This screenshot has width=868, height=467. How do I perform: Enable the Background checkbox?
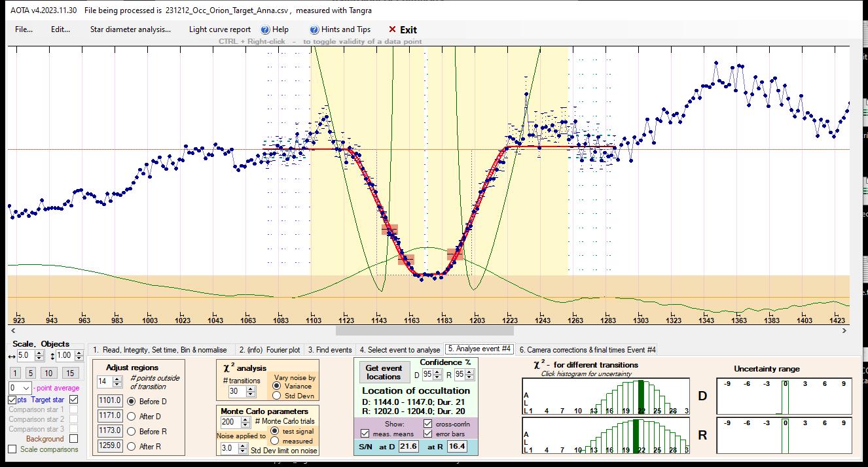click(73, 439)
